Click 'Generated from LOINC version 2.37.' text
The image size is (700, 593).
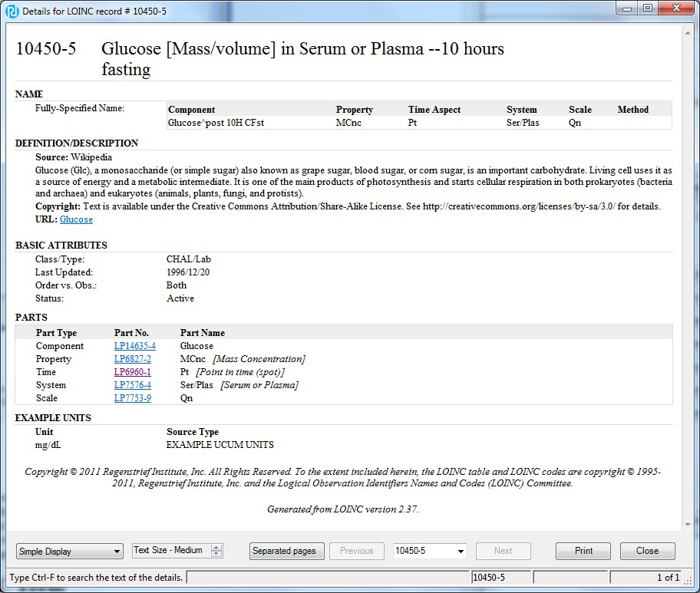[343, 509]
